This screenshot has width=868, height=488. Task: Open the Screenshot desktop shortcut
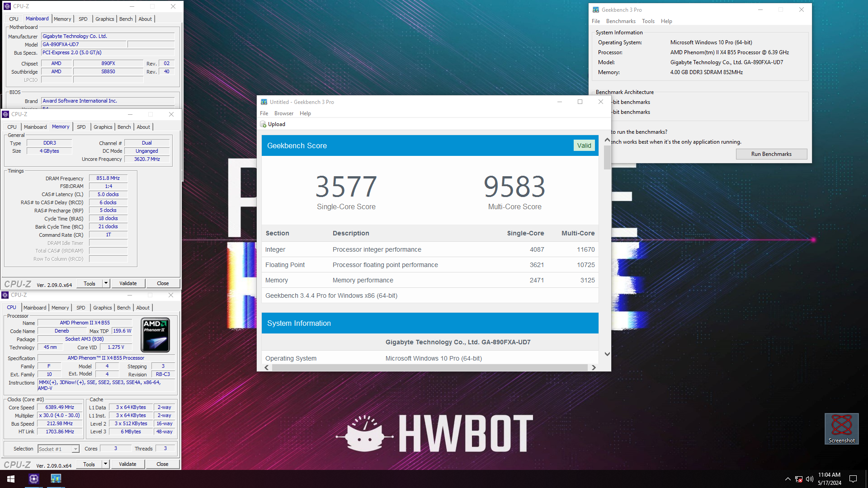(x=841, y=428)
